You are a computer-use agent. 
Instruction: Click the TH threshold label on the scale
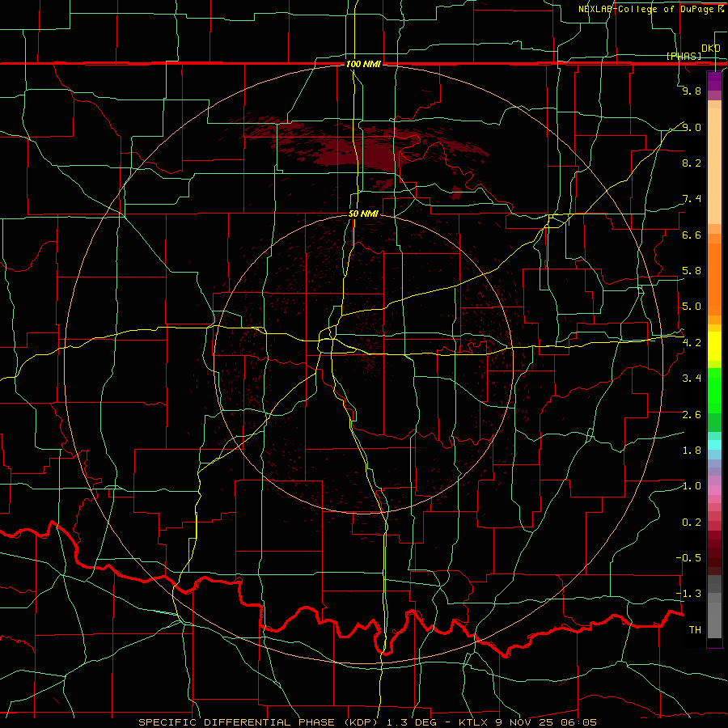click(x=695, y=630)
